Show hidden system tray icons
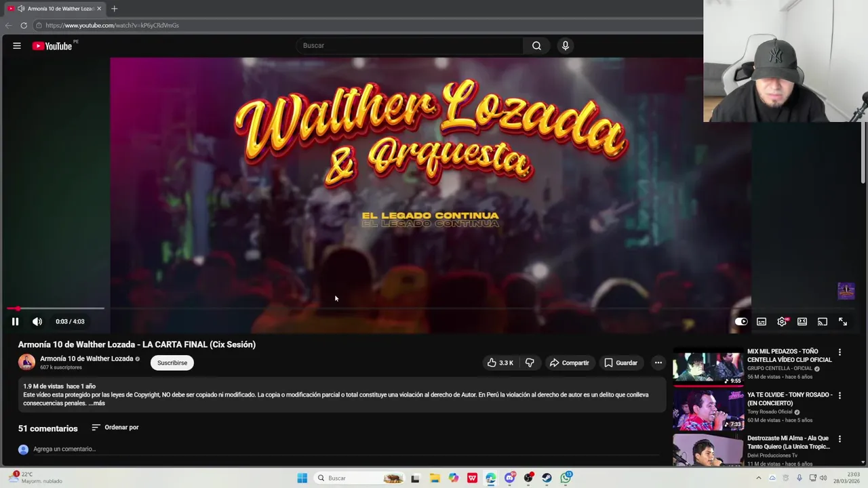Image resolution: width=868 pixels, height=488 pixels. [x=758, y=478]
